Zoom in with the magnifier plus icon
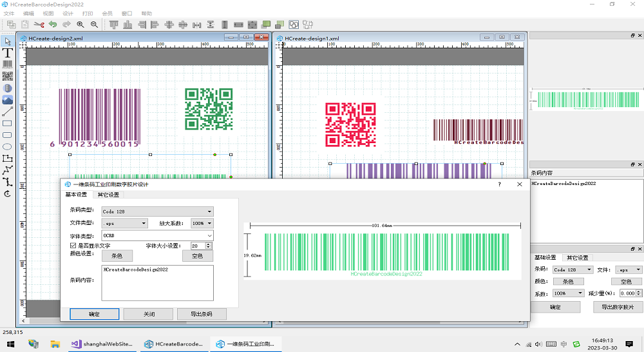 pos(80,24)
